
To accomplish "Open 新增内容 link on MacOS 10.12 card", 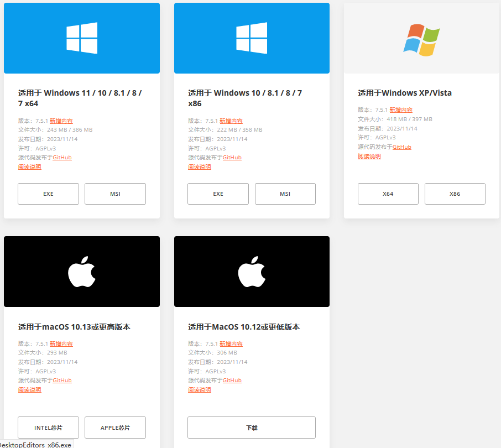I will [231, 344].
